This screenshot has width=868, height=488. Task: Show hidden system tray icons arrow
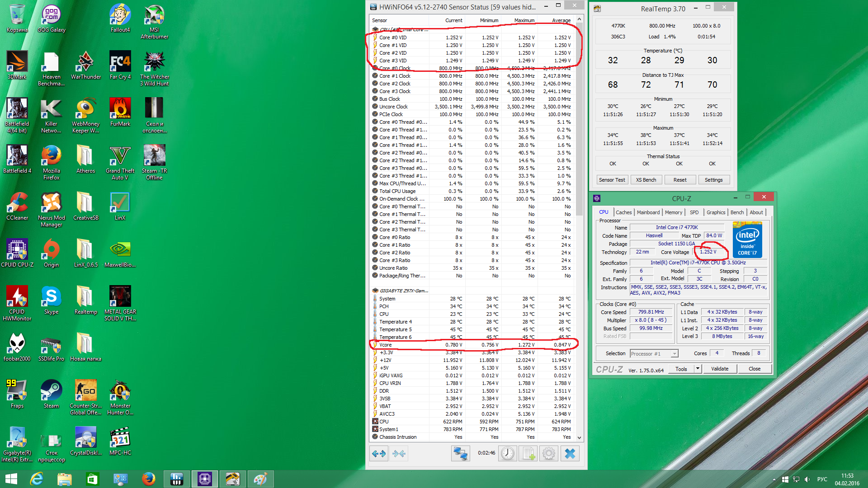pos(774,479)
